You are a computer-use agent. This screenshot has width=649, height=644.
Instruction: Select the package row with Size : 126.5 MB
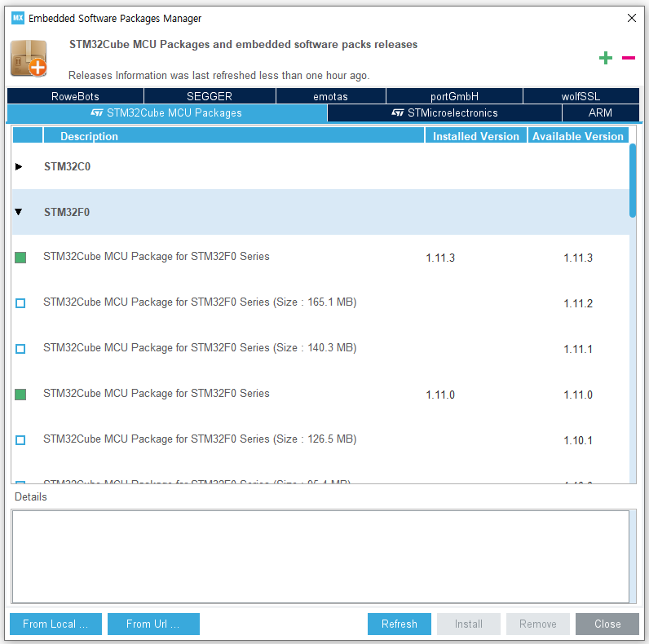click(x=320, y=440)
